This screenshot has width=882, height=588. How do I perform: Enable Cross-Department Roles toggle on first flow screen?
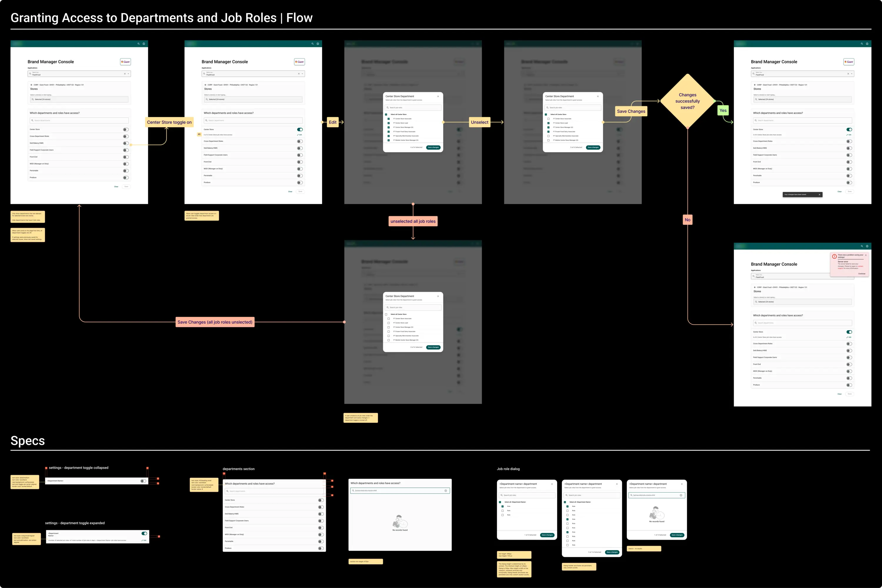click(x=126, y=136)
